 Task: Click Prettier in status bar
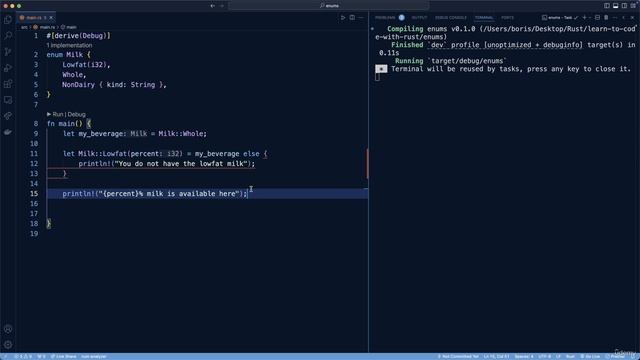tap(615, 356)
